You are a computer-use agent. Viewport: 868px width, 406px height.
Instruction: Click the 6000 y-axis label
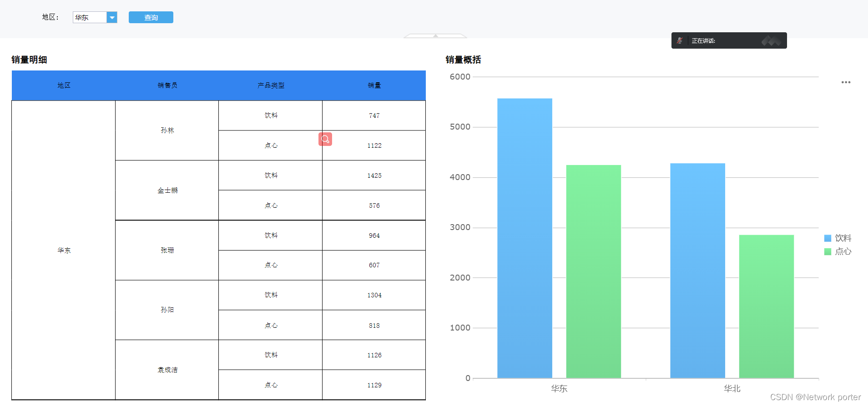[460, 77]
